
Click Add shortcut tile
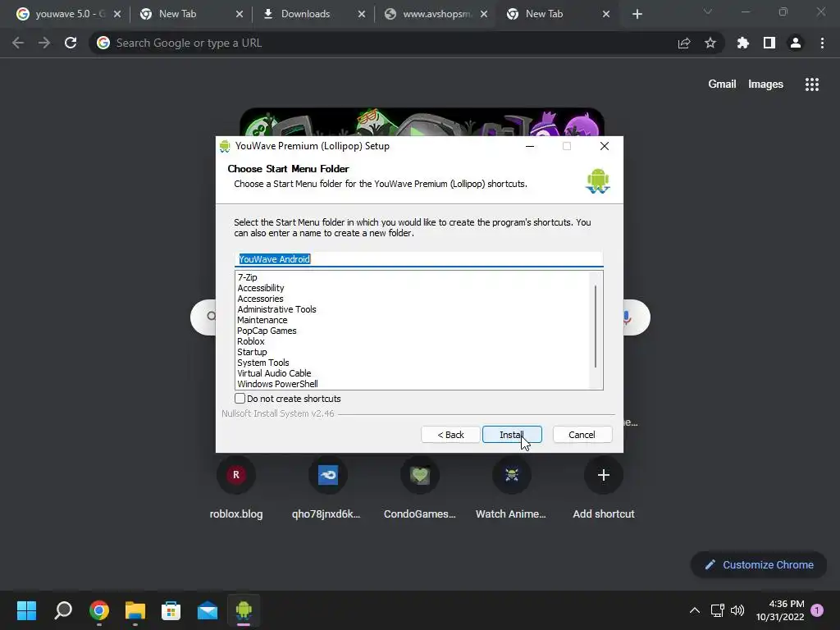[604, 489]
